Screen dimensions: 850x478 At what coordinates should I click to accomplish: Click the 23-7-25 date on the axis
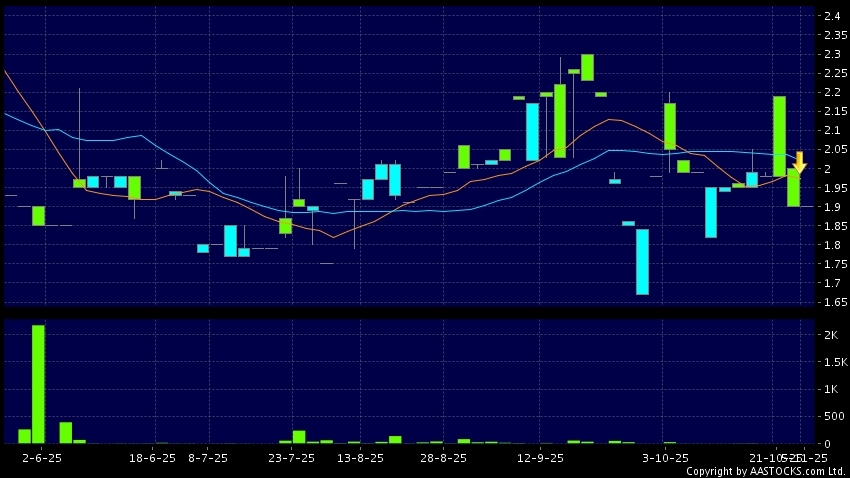tap(292, 457)
